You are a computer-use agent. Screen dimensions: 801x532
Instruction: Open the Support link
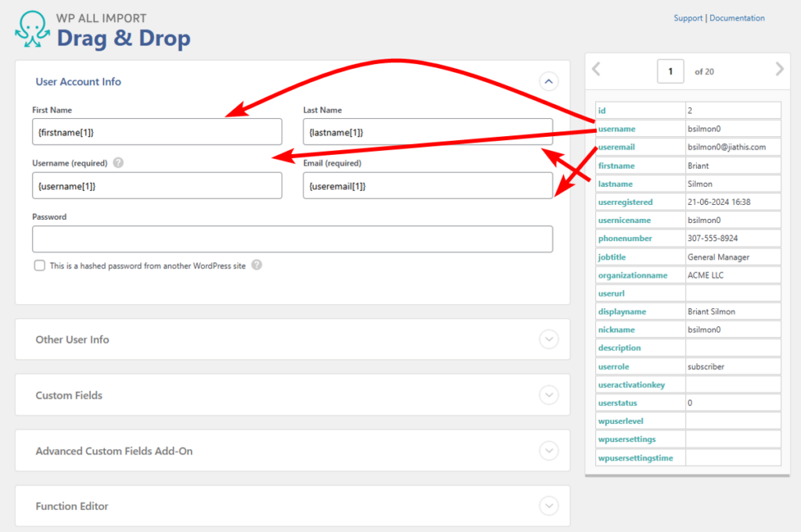(688, 17)
